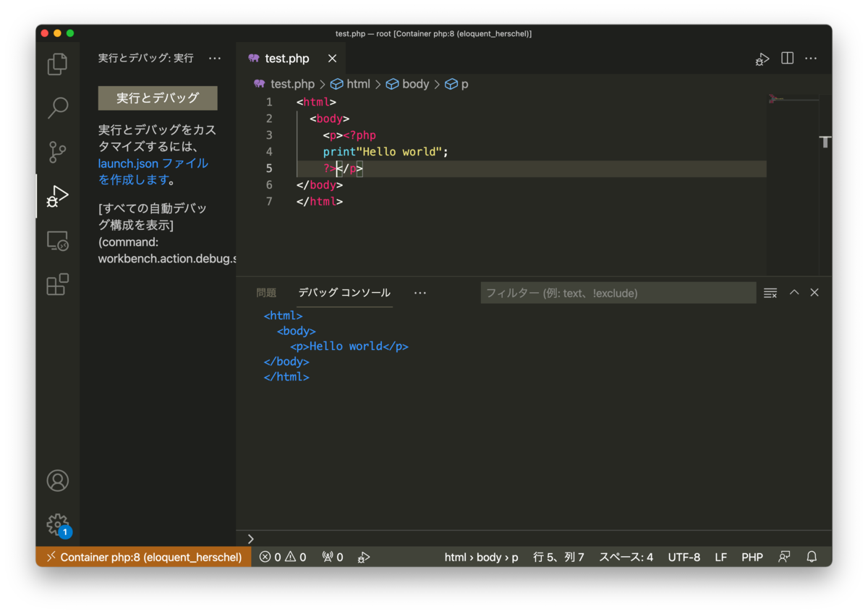
Task: Follow the launch.json ファイルを作成します link
Action: pos(153,171)
